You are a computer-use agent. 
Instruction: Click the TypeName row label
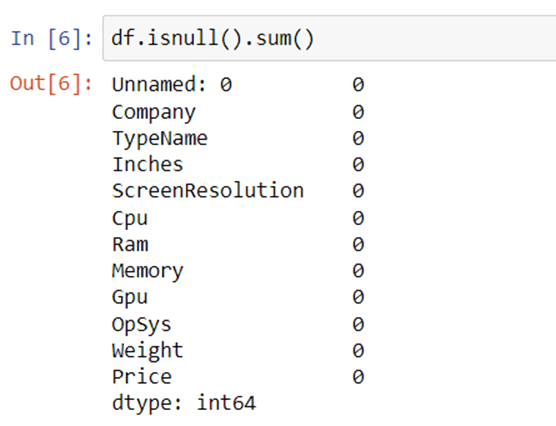coord(160,139)
